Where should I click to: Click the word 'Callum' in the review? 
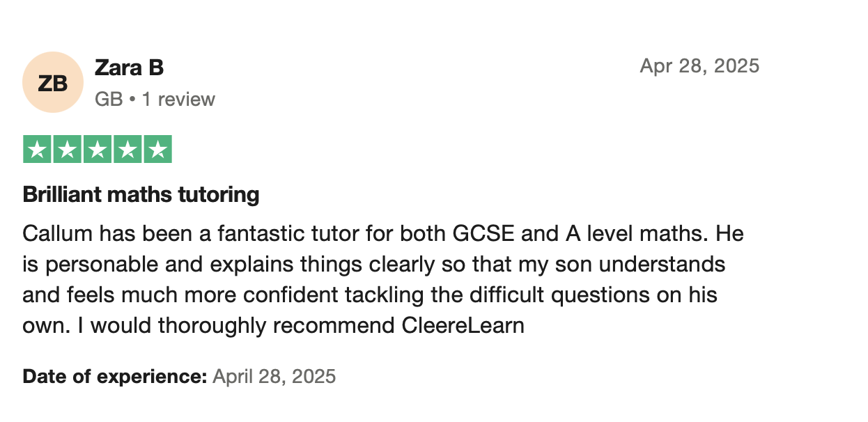pyautogui.click(x=56, y=233)
